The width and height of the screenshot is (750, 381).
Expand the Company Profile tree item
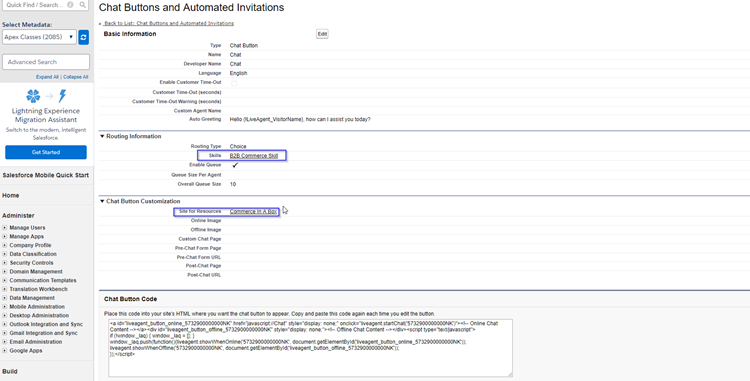point(5,245)
